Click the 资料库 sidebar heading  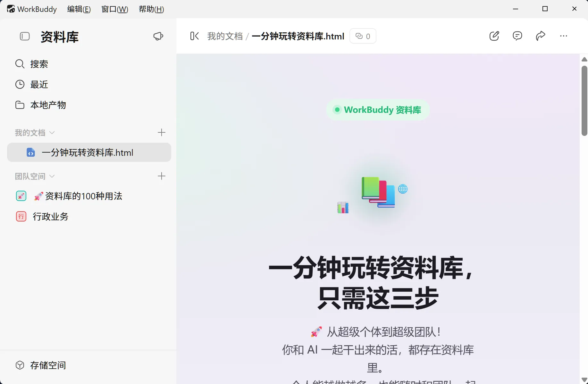(60, 37)
